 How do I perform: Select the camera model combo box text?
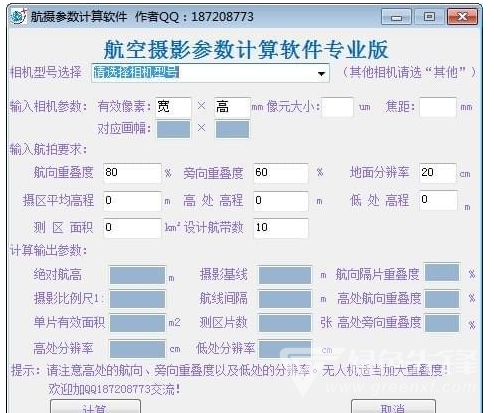(136, 72)
